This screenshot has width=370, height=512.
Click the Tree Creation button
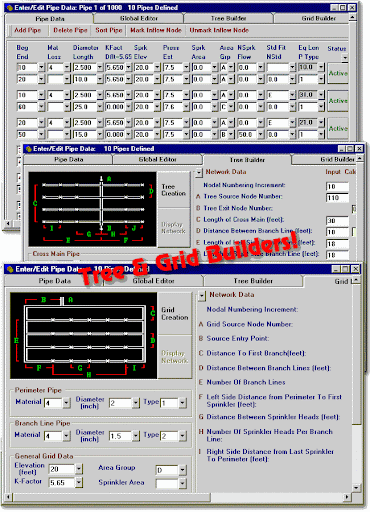pos(173,190)
